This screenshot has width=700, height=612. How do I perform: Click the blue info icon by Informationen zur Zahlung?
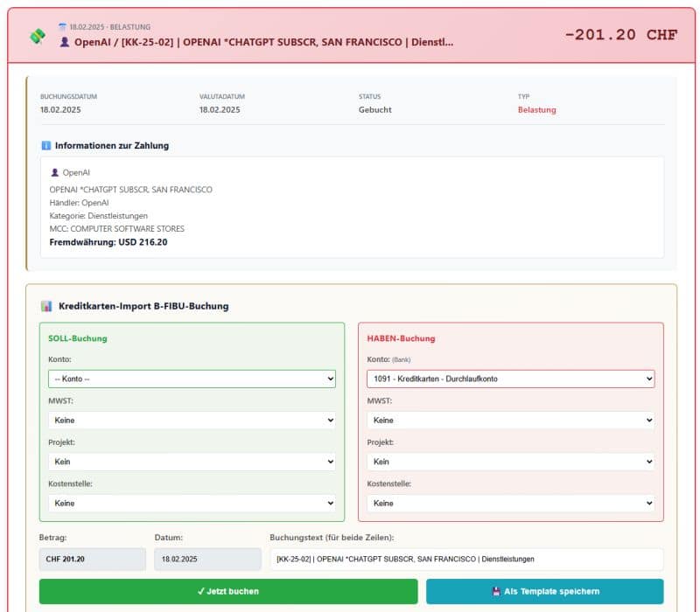46,145
